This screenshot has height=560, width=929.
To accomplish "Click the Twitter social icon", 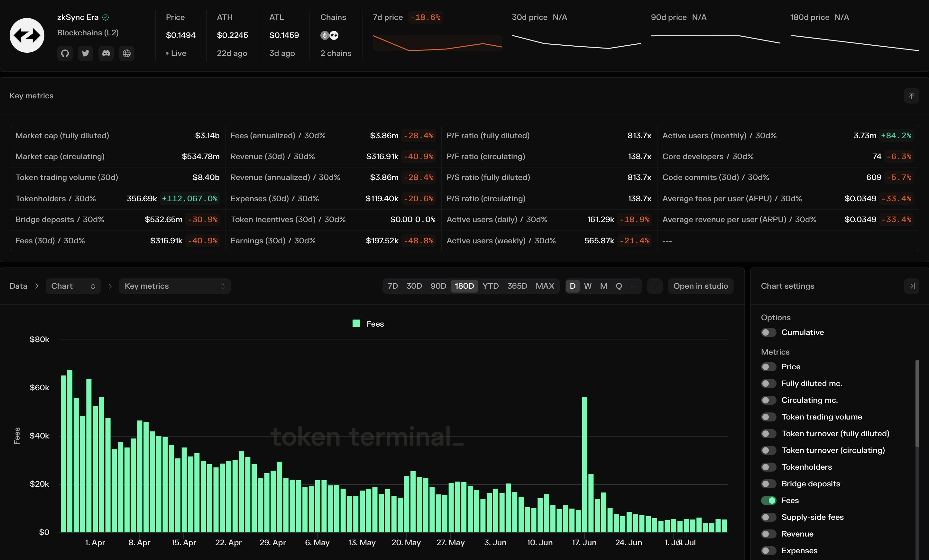I will coord(85,52).
